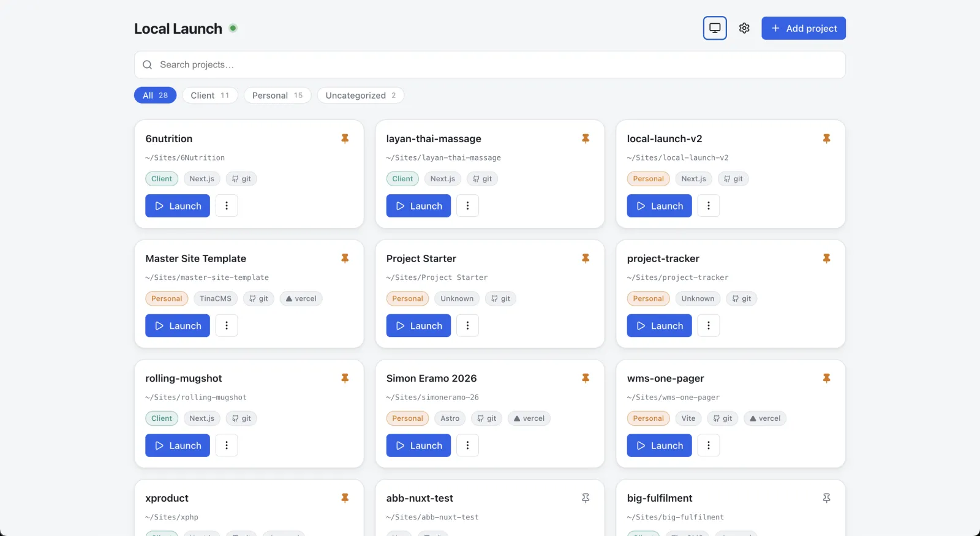The image size is (980, 536).
Task: Click the Unknown tag on Project Starter
Action: point(457,299)
